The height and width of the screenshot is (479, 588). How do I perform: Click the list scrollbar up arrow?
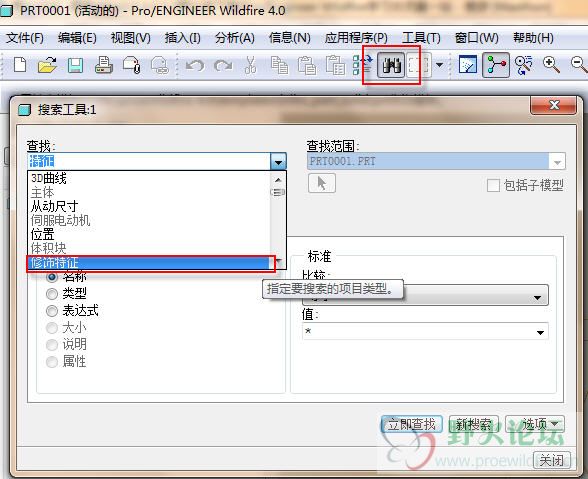[x=278, y=180]
